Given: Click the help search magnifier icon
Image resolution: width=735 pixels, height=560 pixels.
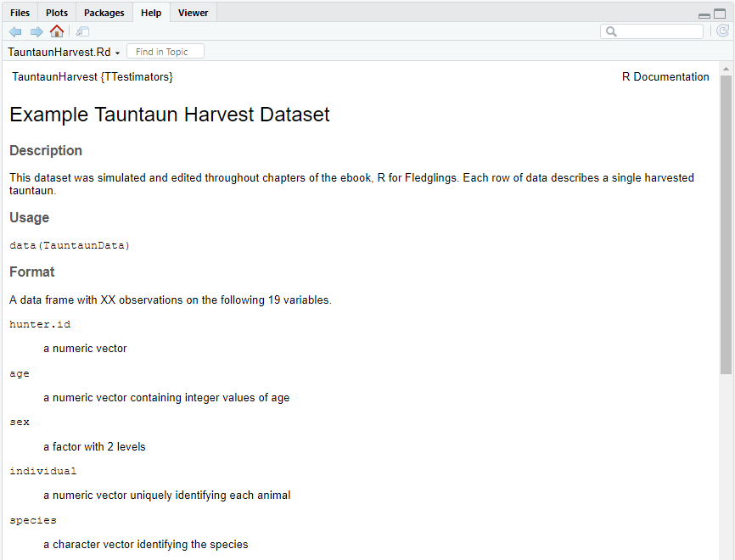Looking at the screenshot, I should [x=611, y=31].
